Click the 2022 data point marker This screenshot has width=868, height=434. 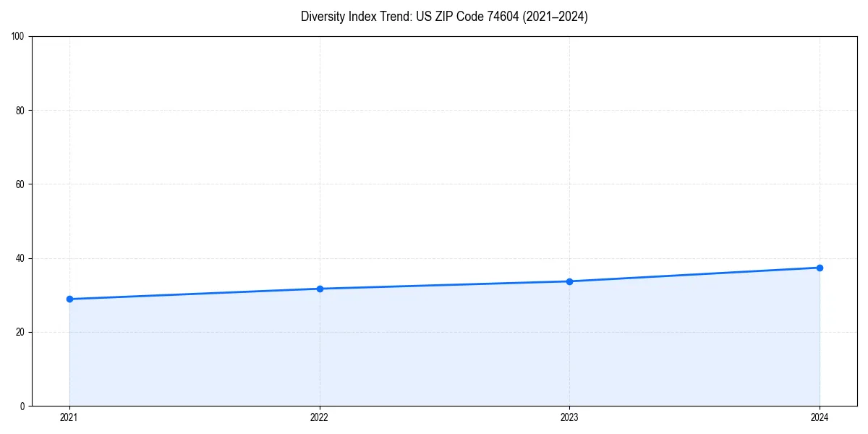tap(319, 289)
